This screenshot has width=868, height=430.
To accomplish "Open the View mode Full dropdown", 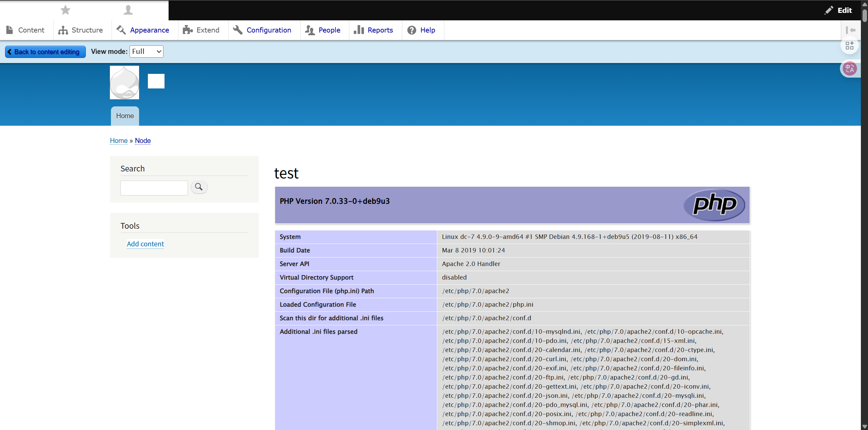I will (x=146, y=52).
